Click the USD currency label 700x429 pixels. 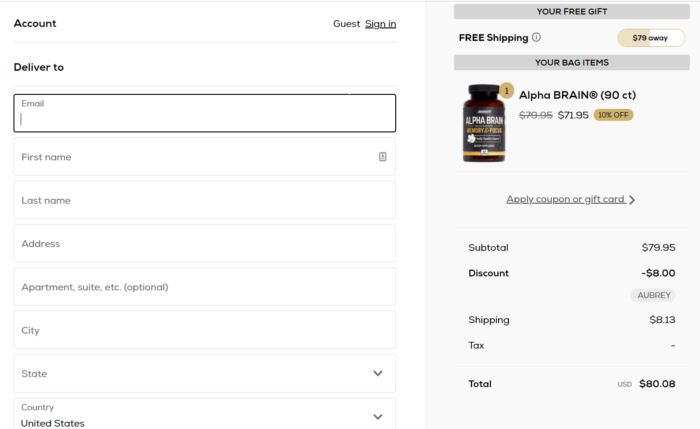point(625,384)
